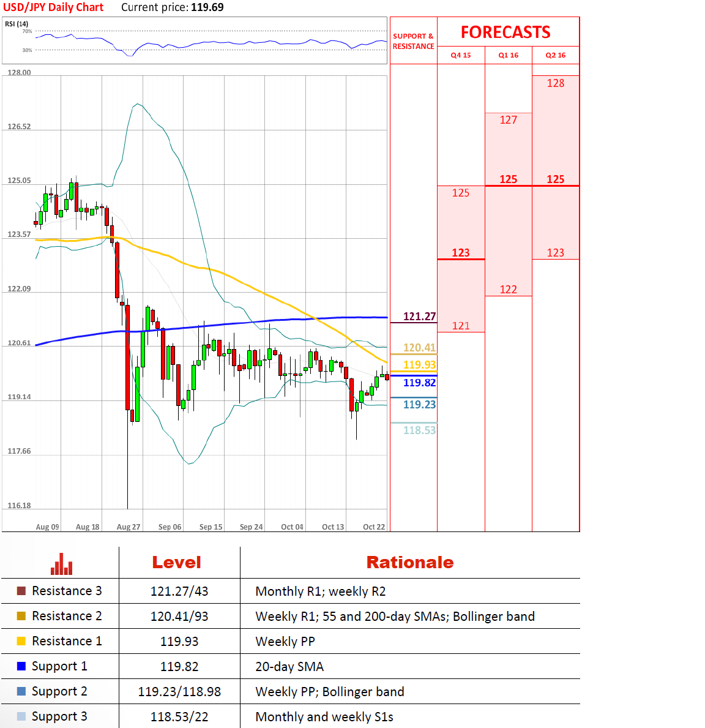Click the 30% RSI level label
This screenshot has height=728, width=705.
(x=28, y=50)
